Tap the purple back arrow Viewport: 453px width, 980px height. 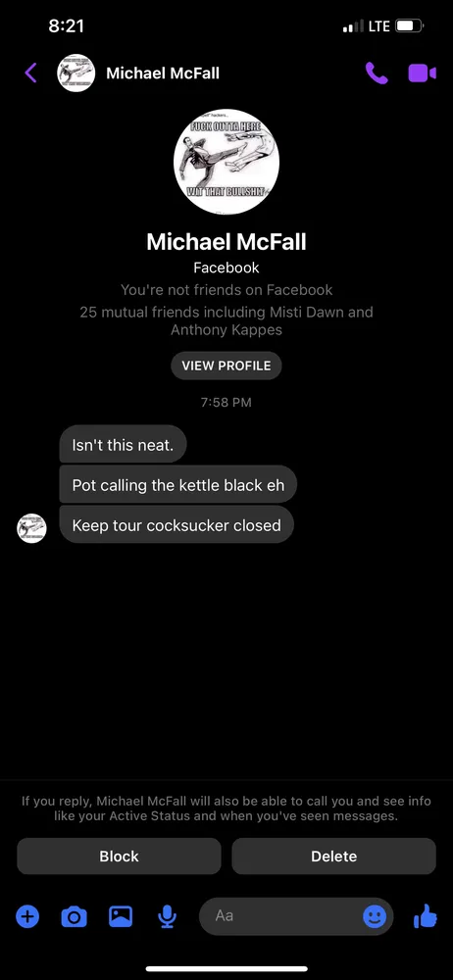click(30, 73)
